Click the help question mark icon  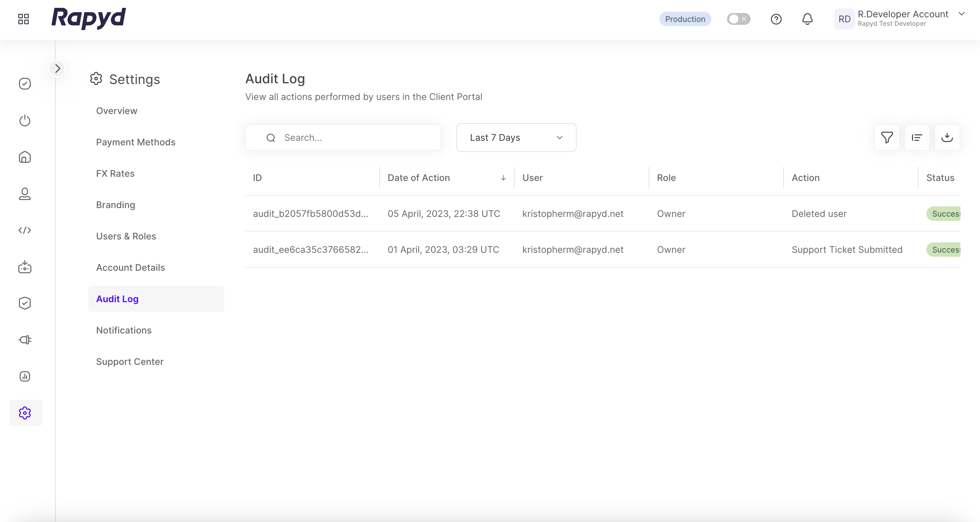tap(776, 19)
